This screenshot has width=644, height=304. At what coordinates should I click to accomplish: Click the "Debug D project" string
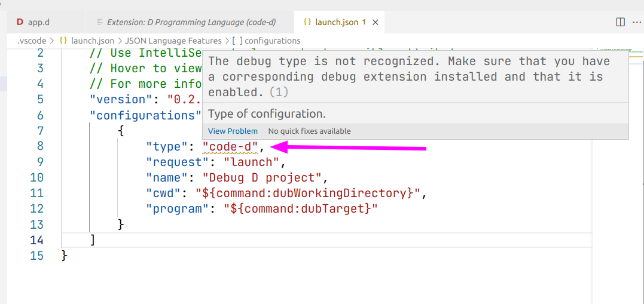pyautogui.click(x=262, y=177)
